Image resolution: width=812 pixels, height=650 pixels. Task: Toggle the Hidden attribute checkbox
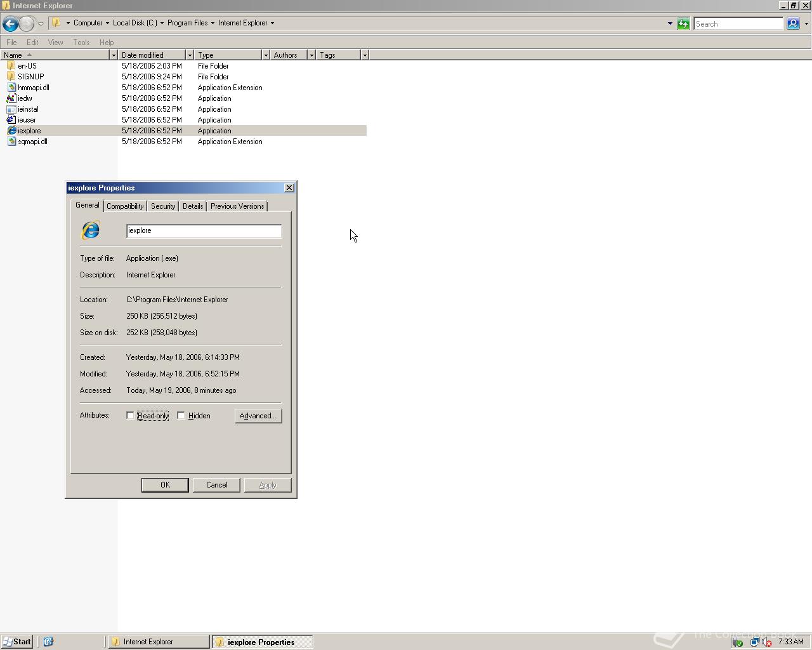click(x=181, y=416)
